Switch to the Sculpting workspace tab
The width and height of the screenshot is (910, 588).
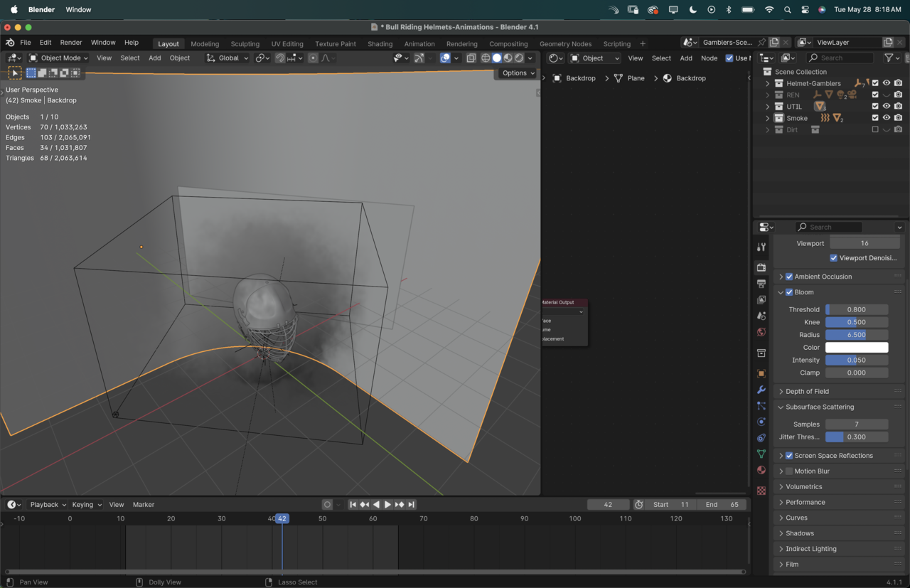coord(245,44)
